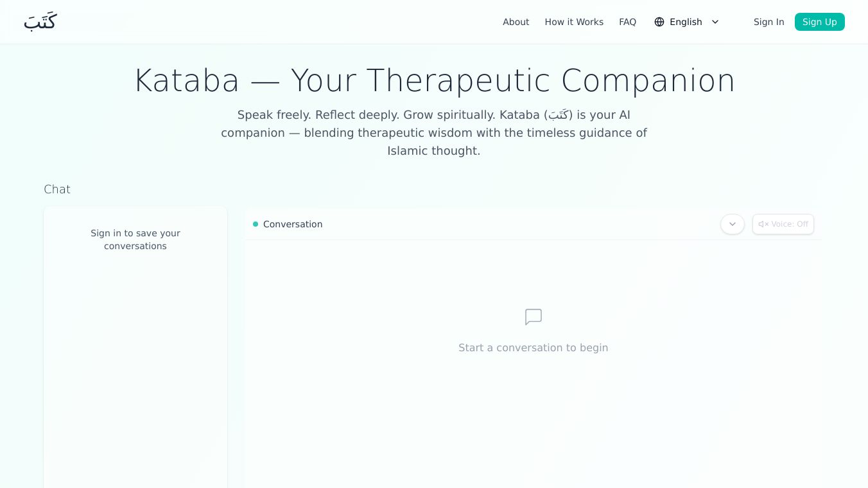This screenshot has width=868, height=488.
Task: Open the FAQ page link
Action: (627, 22)
